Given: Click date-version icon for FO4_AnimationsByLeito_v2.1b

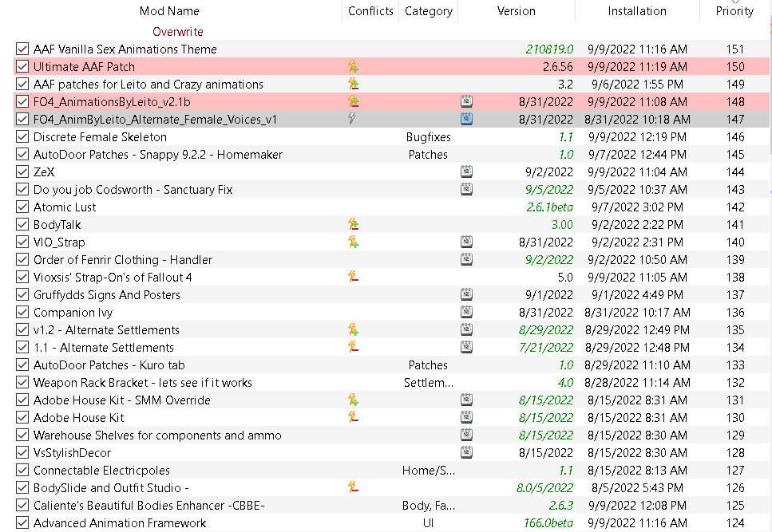Looking at the screenshot, I should tap(466, 101).
